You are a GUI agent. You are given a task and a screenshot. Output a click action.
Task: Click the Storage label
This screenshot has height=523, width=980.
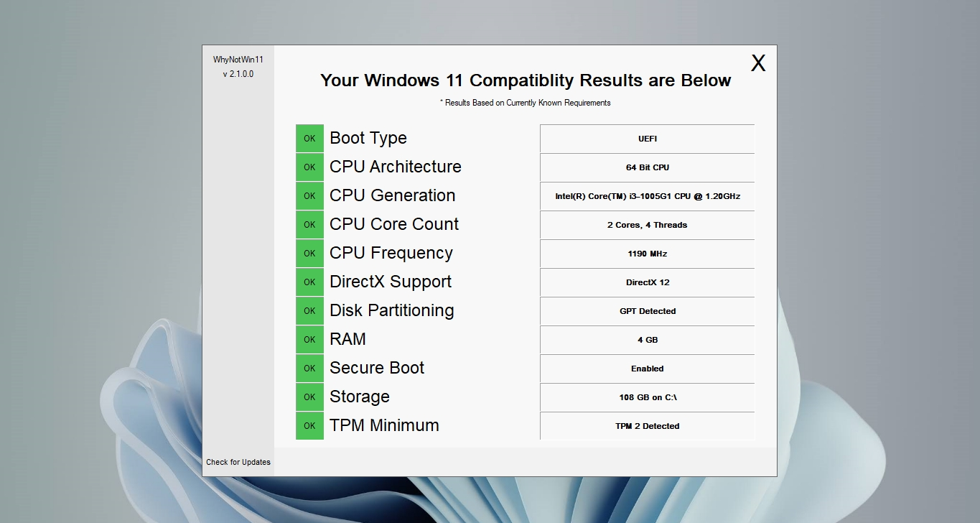(360, 397)
